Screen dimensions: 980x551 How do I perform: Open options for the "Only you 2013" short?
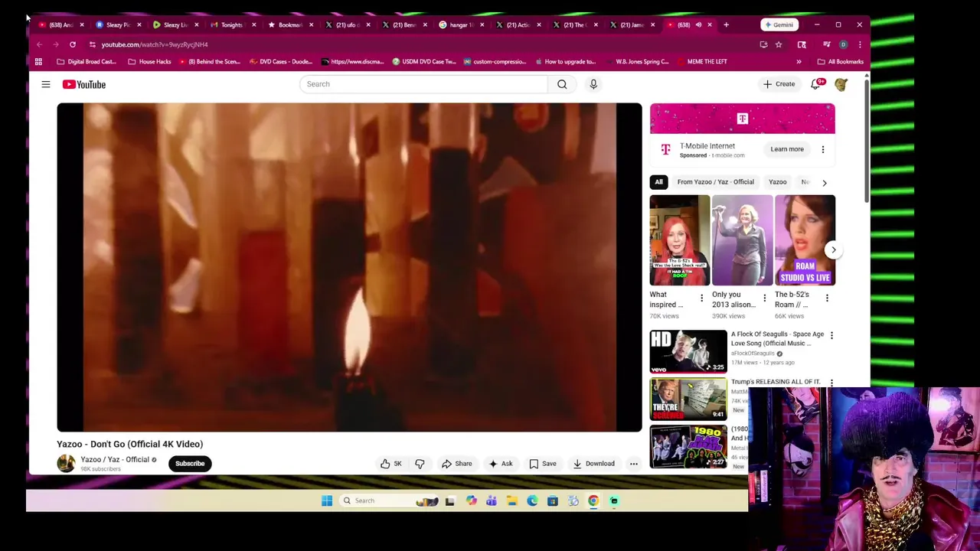pos(764,298)
